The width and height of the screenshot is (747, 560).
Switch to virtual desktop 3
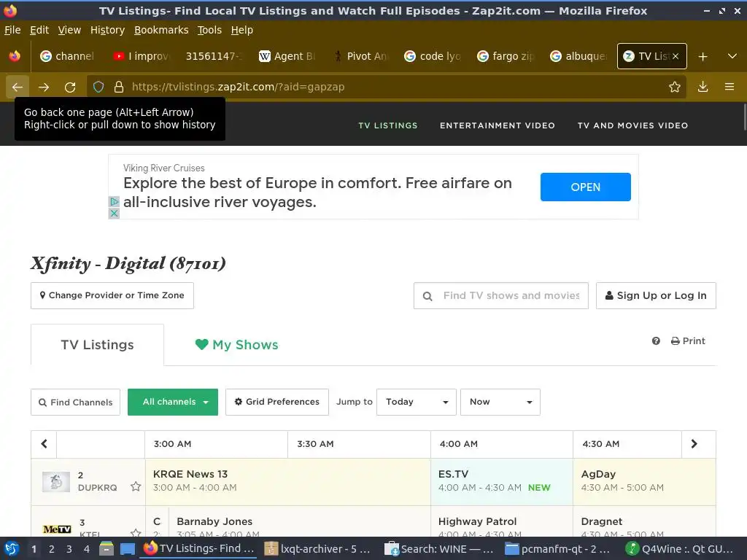click(69, 549)
